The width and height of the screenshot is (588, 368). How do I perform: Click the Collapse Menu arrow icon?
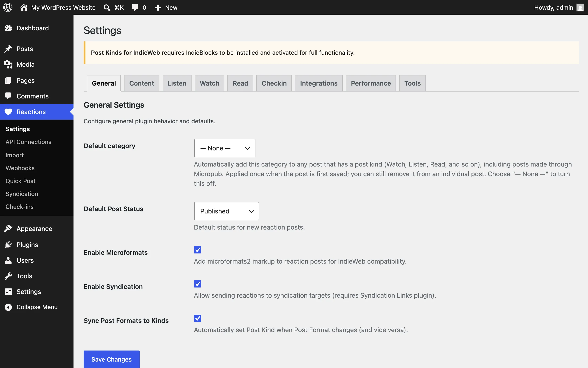pyautogui.click(x=8, y=307)
